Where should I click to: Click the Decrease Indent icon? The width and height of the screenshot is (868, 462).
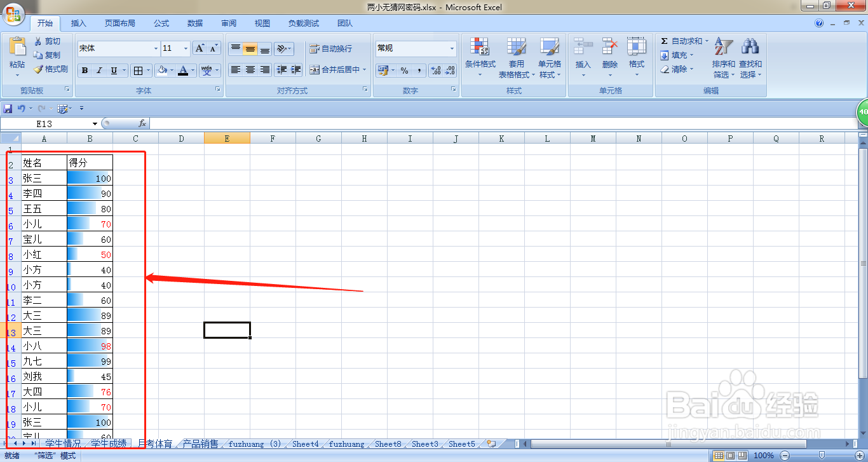(x=281, y=70)
